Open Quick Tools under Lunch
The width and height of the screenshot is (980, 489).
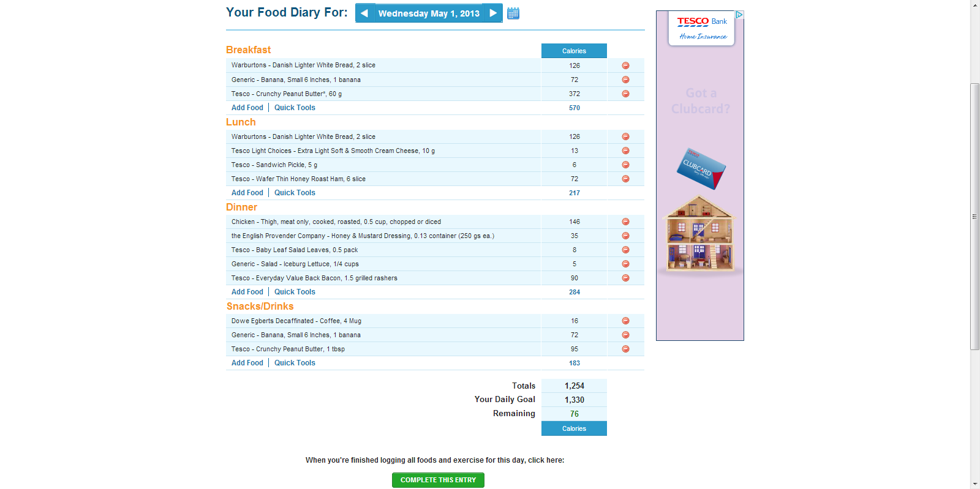(295, 193)
